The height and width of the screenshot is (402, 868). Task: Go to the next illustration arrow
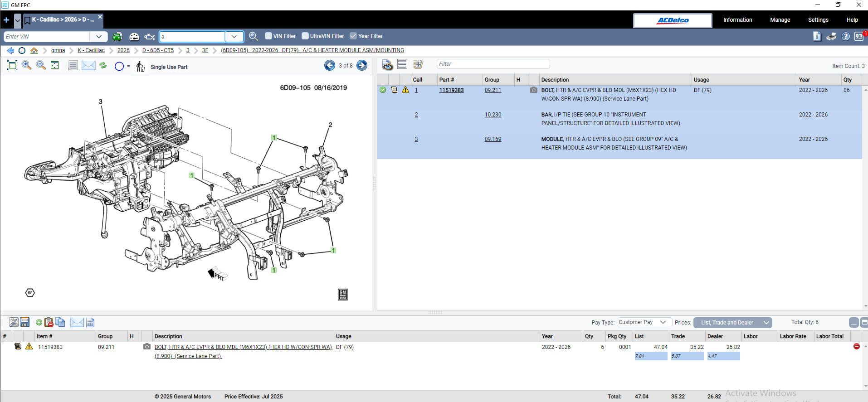(362, 65)
